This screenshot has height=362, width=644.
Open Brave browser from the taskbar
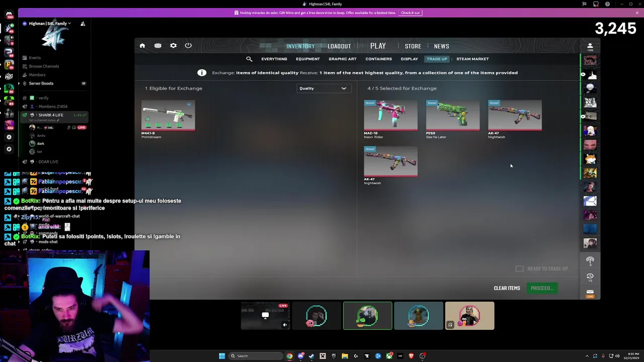click(x=411, y=356)
